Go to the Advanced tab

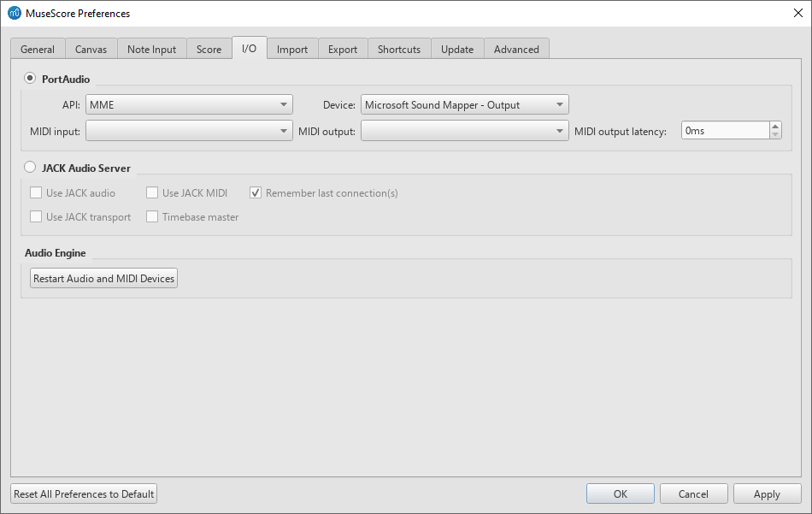(516, 50)
